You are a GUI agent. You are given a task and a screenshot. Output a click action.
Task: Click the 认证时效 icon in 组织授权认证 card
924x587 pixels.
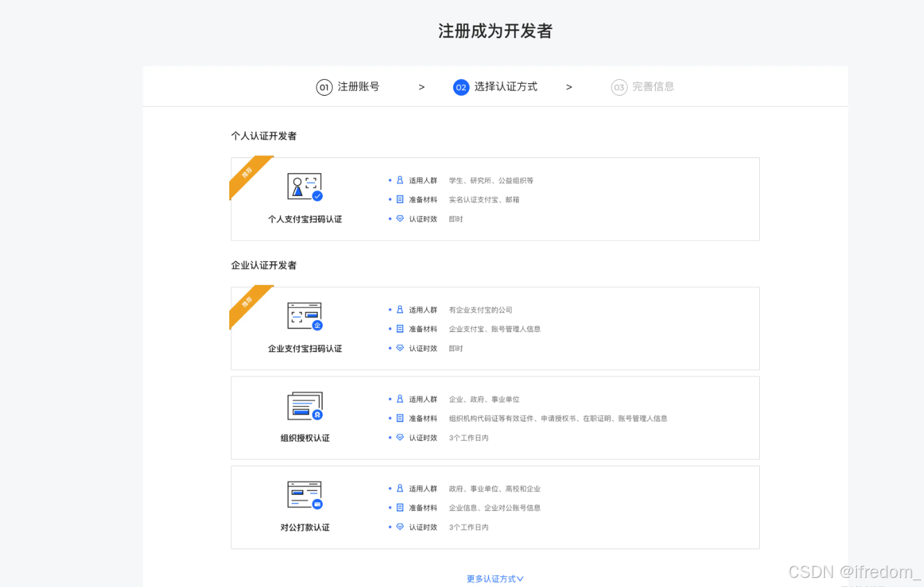point(400,438)
